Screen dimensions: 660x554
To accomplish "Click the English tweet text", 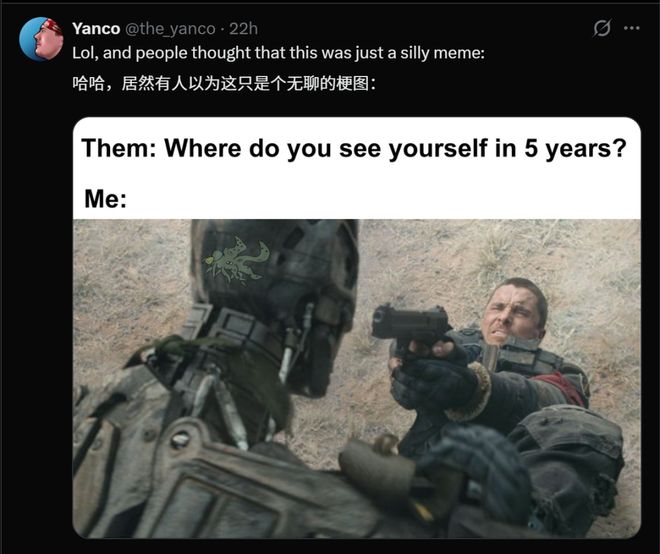I will [278, 52].
